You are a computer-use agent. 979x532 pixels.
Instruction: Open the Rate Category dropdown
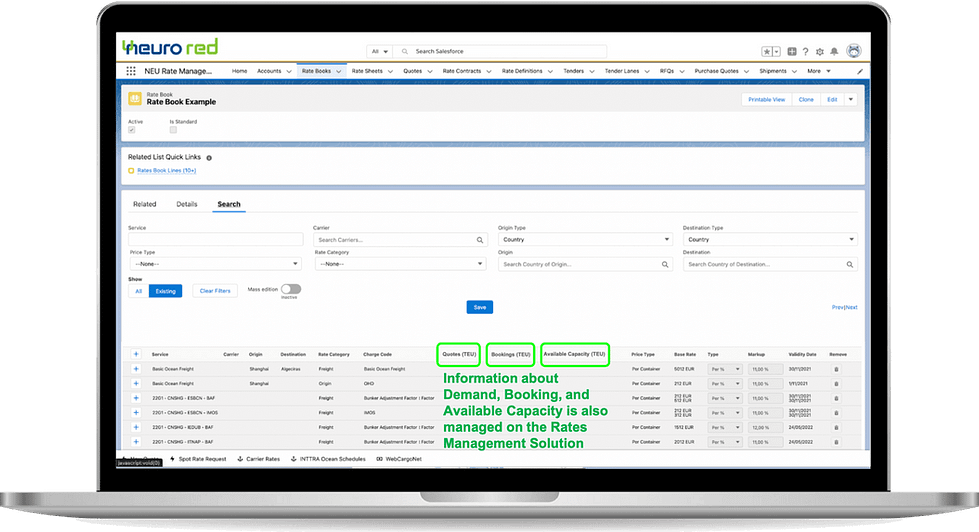400,264
